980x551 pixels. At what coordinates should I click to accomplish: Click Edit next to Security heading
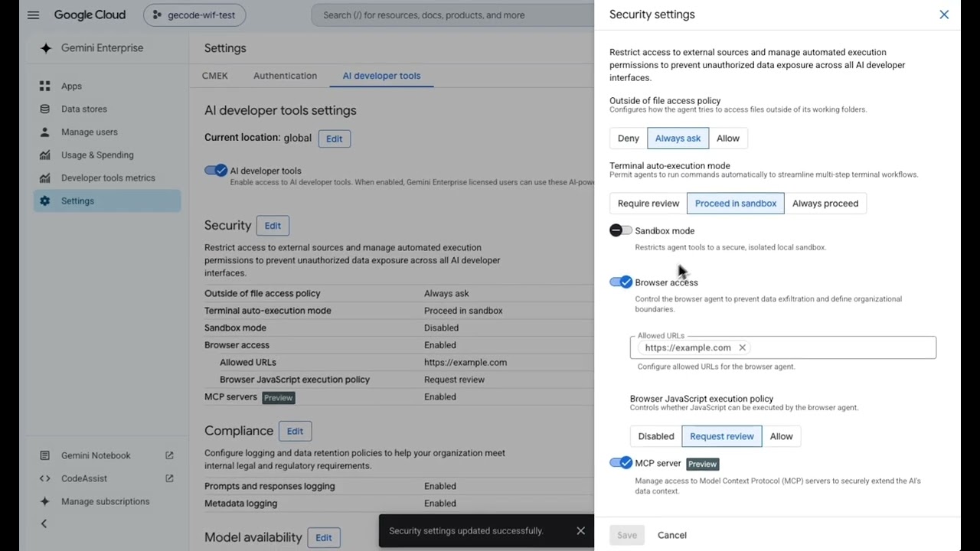pos(273,226)
